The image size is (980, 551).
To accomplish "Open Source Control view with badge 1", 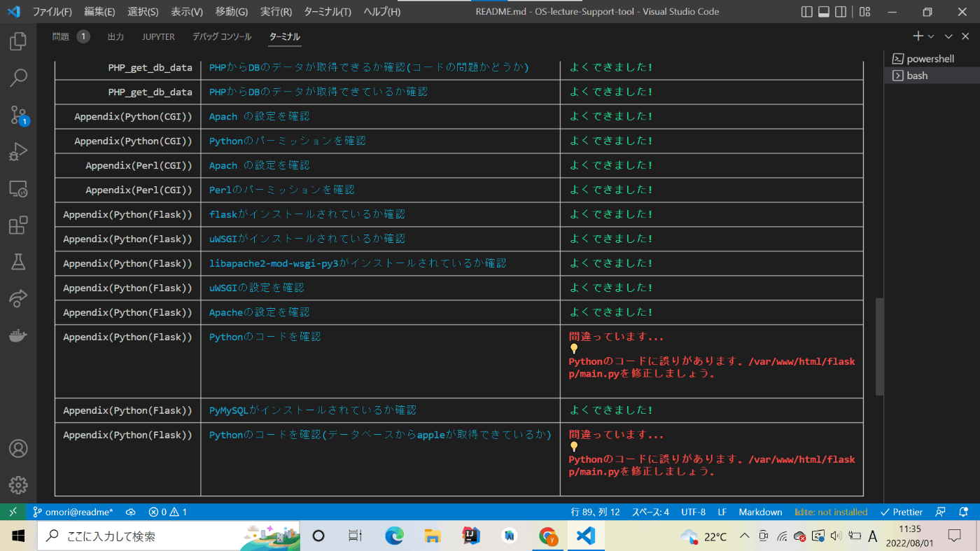I will (17, 114).
